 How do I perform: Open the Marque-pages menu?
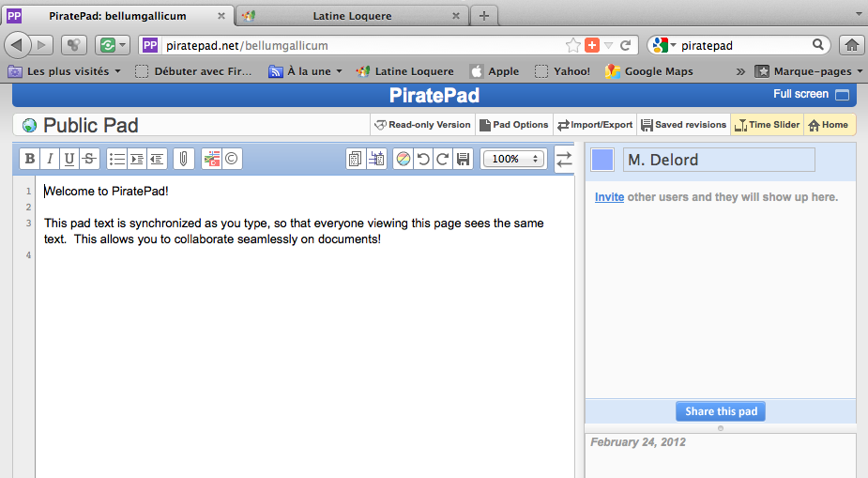coord(809,71)
